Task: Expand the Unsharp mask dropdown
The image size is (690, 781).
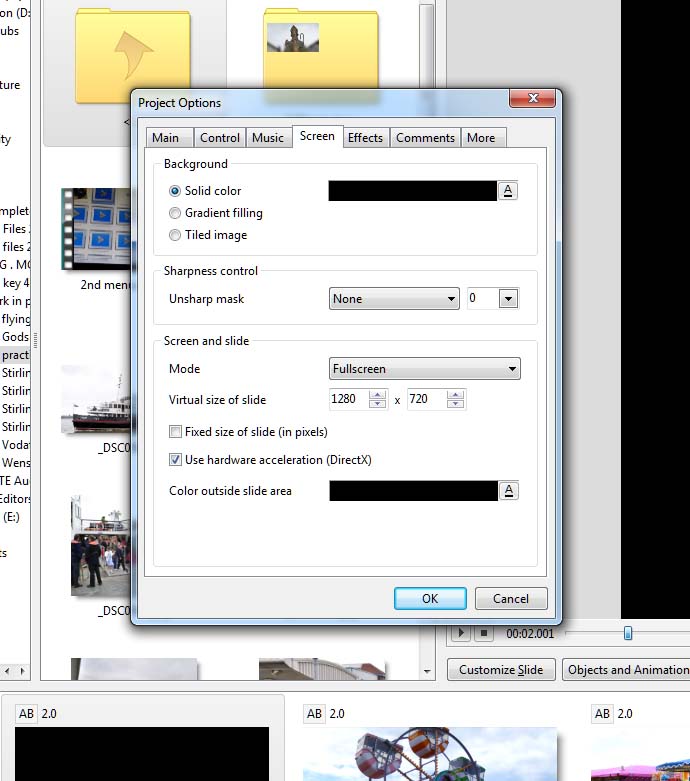Action: (394, 299)
